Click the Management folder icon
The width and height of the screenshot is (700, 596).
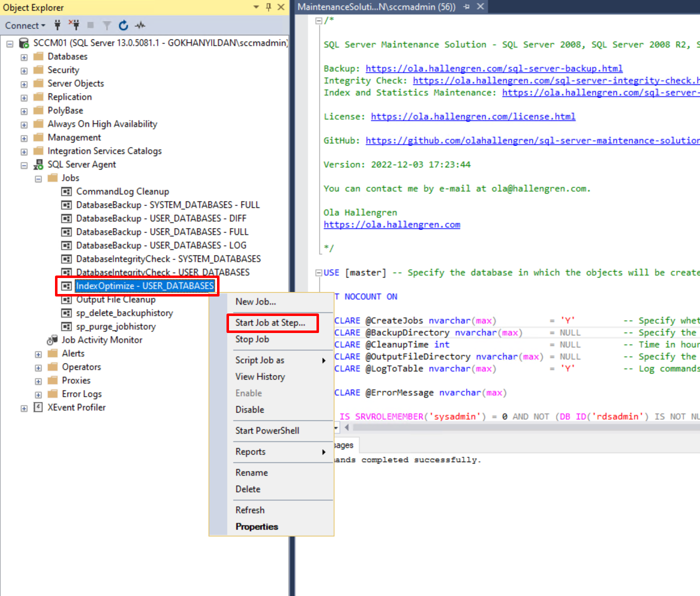pyautogui.click(x=38, y=137)
